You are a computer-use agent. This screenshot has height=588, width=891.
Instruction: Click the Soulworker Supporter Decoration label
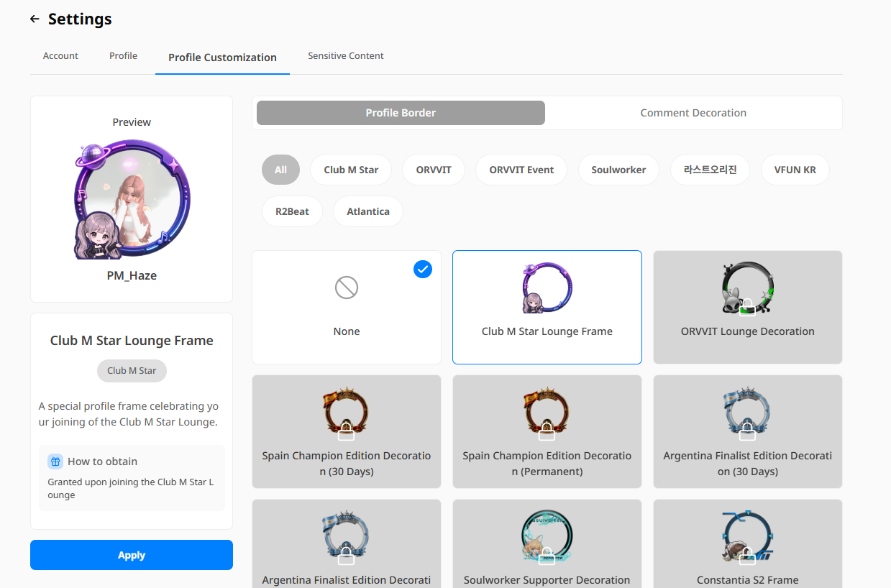(x=547, y=580)
